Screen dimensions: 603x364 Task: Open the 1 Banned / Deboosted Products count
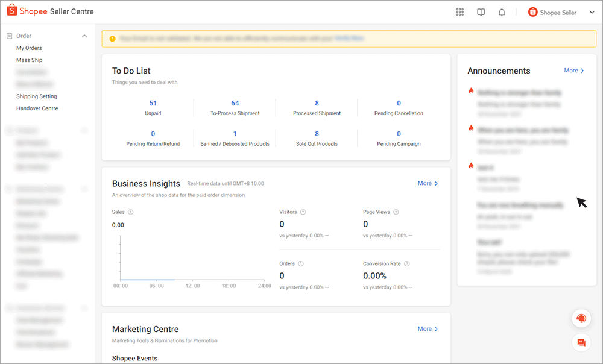[235, 134]
